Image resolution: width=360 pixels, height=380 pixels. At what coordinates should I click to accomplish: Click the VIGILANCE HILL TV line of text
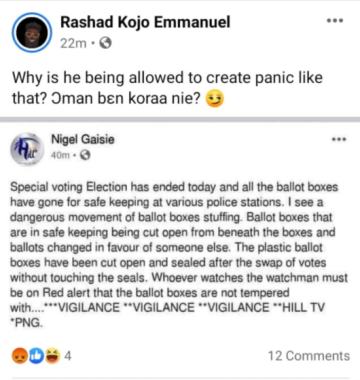[x=167, y=307]
